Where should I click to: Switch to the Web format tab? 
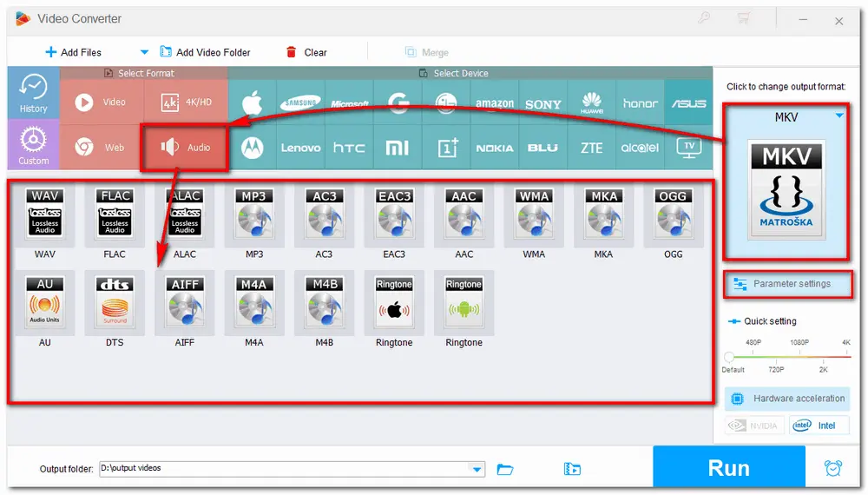(102, 148)
